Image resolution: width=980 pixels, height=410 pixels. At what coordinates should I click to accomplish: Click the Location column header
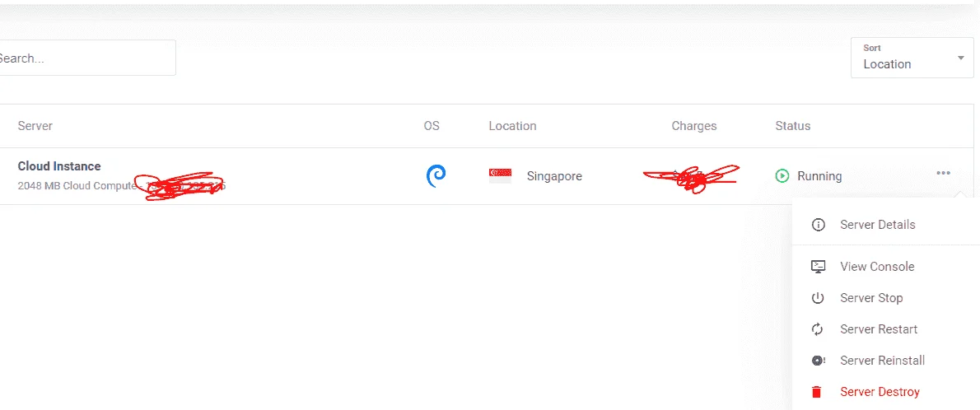point(512,126)
